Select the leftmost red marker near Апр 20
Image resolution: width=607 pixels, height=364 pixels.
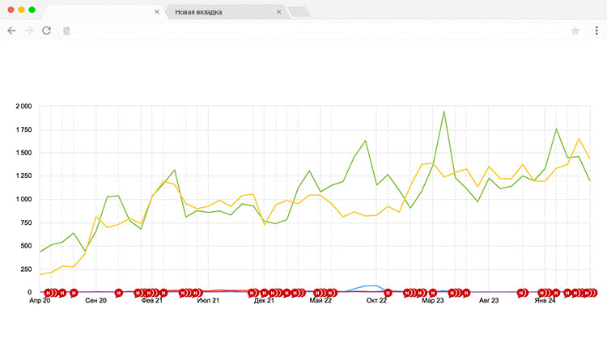click(49, 293)
